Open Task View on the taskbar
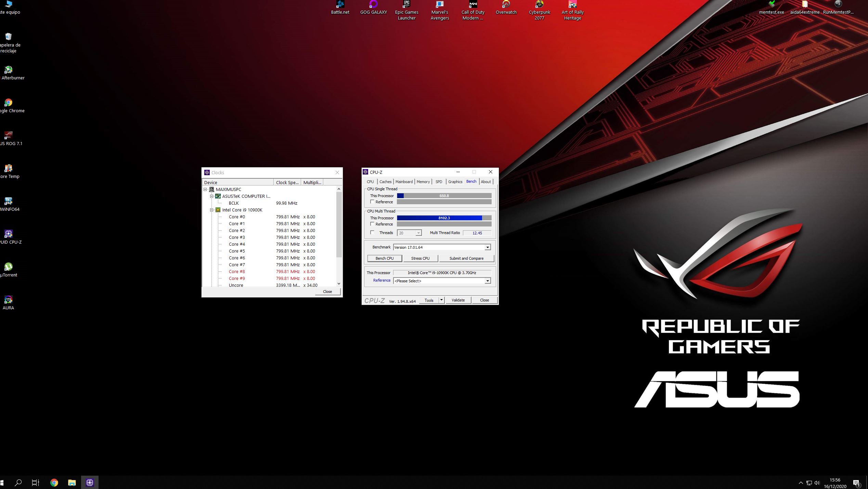 36,482
